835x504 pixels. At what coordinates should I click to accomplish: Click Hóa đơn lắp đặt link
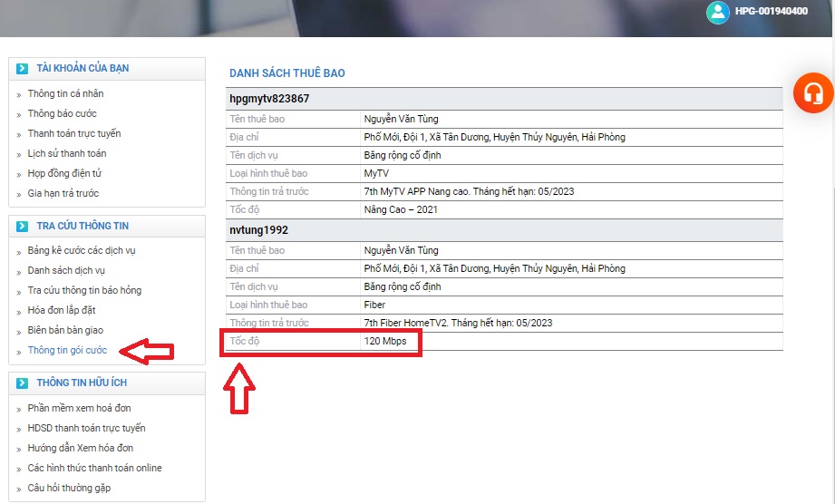61,310
